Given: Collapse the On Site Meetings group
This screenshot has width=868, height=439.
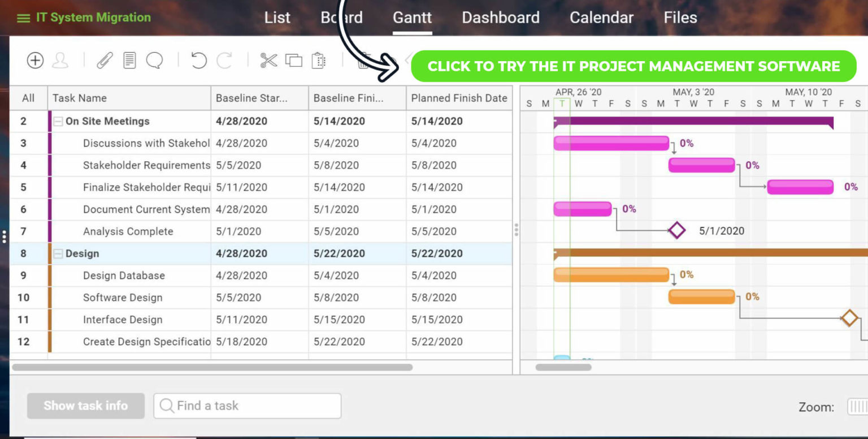Looking at the screenshot, I should (58, 122).
